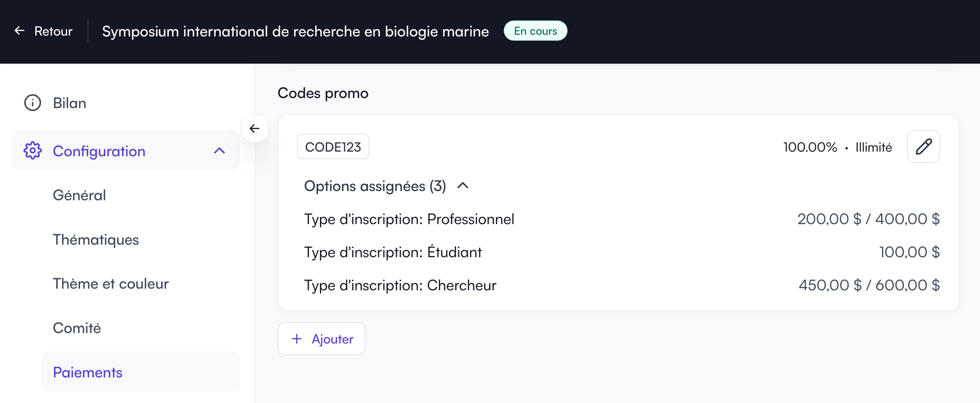Click Ajouter to add a promo code
Screen dimensions: 980x403
(321, 338)
